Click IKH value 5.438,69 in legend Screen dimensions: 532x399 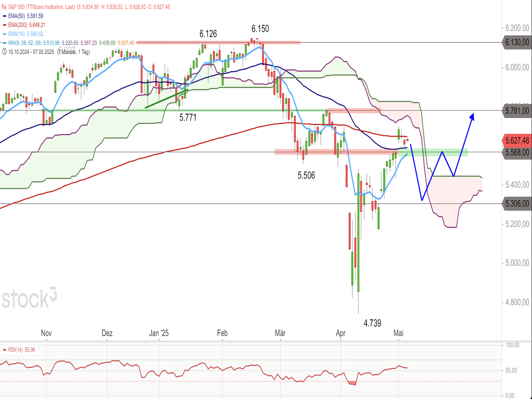[x=107, y=43]
